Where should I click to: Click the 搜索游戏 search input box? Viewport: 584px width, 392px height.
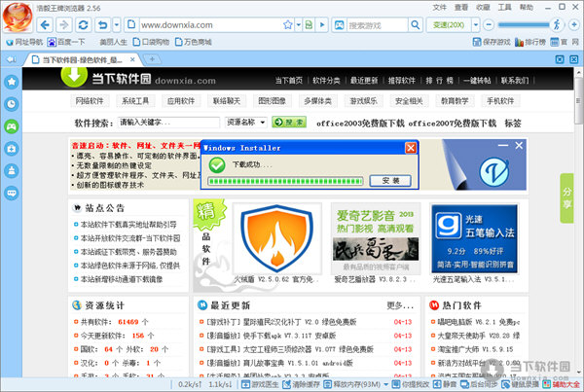tap(377, 25)
